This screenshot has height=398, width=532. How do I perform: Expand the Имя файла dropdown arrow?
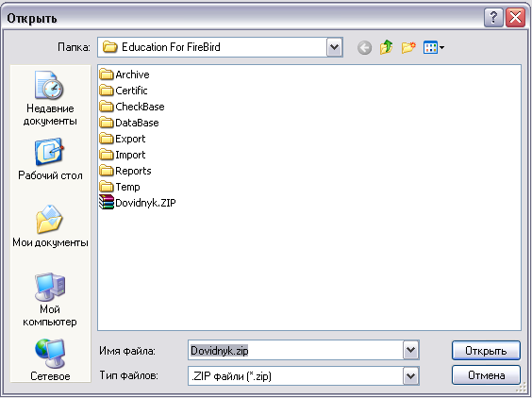(x=411, y=350)
